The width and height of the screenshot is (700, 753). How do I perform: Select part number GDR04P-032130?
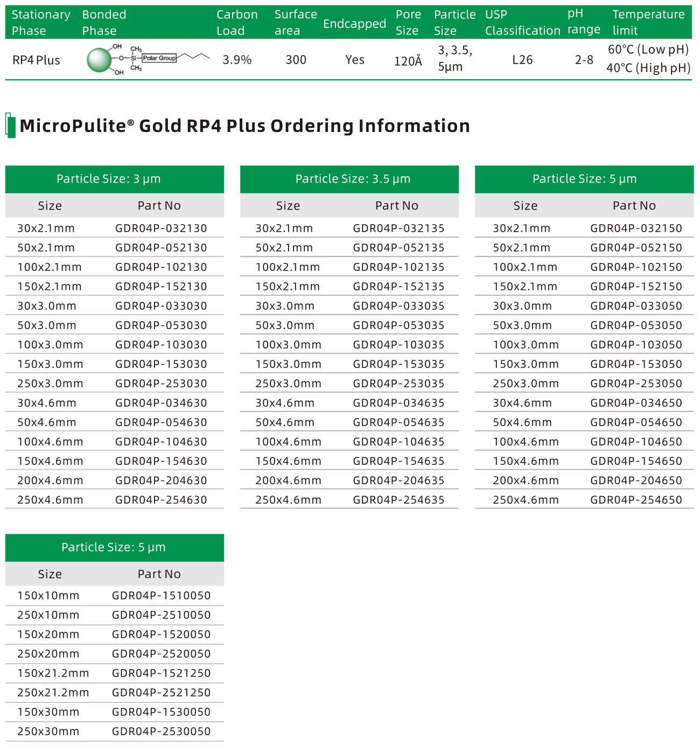pos(162,228)
